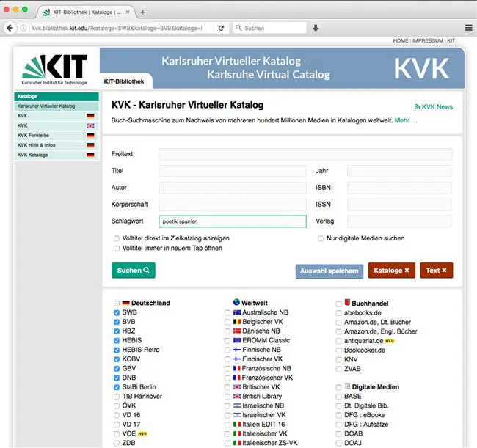The height and width of the screenshot is (448, 477).
Task: Select all Deutschland catalogs checkbox
Action: click(x=117, y=304)
